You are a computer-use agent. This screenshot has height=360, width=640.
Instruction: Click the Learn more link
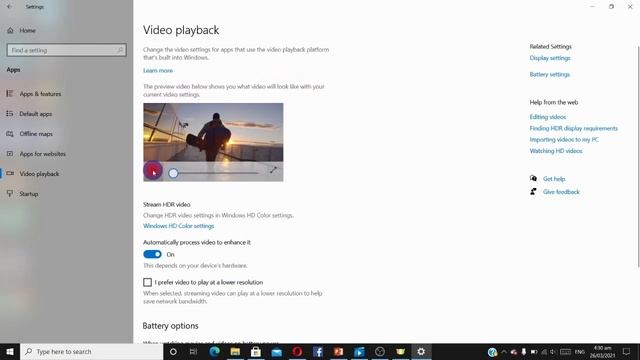click(x=158, y=71)
